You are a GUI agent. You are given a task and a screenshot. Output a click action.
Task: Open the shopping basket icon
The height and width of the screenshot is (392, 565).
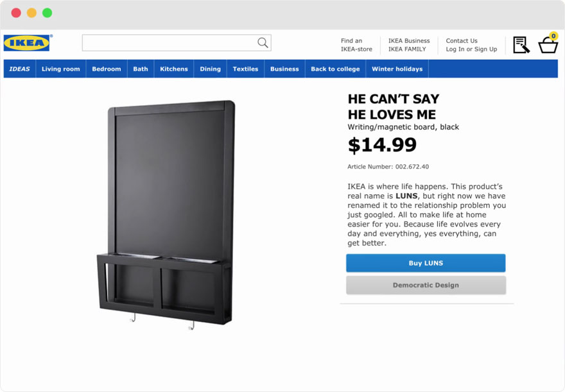click(x=548, y=46)
